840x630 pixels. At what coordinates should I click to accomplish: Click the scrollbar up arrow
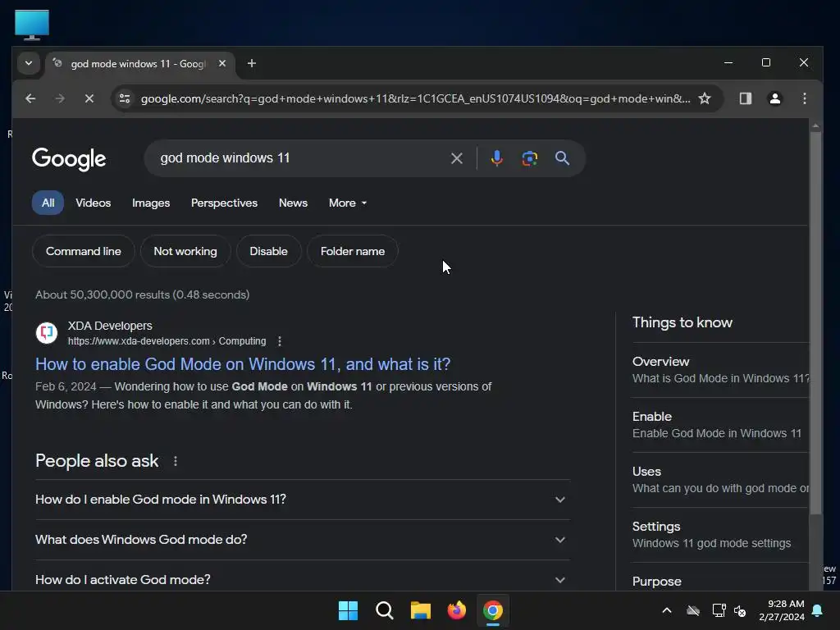815,126
